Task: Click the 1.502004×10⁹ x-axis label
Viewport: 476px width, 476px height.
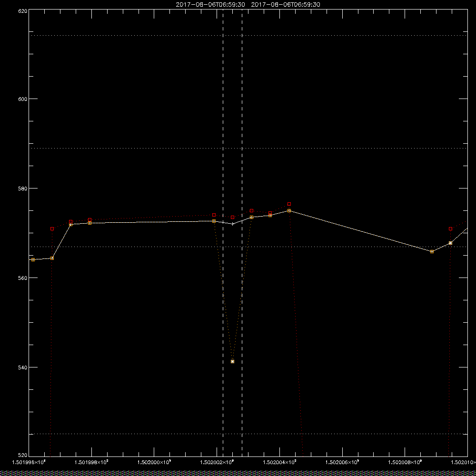Action: (280, 462)
